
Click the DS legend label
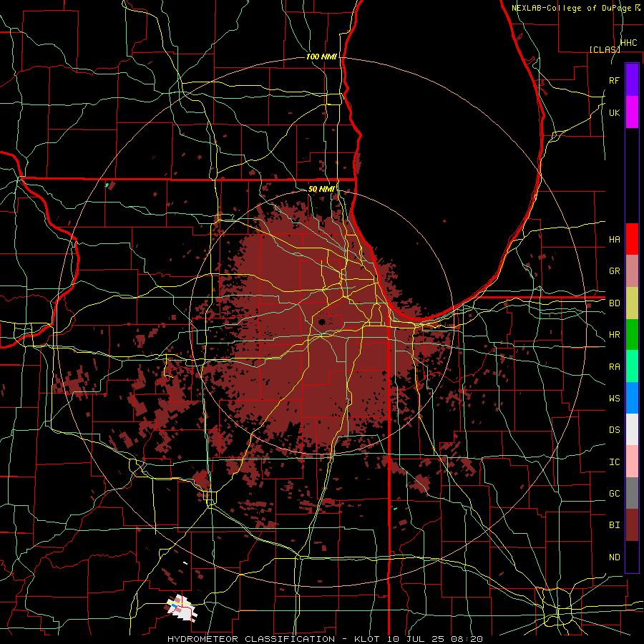[x=614, y=430]
